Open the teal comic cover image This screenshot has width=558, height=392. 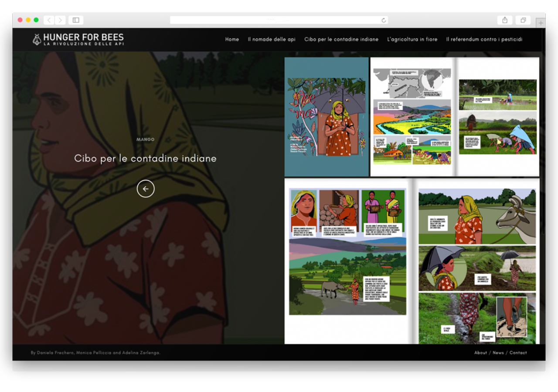tap(327, 117)
